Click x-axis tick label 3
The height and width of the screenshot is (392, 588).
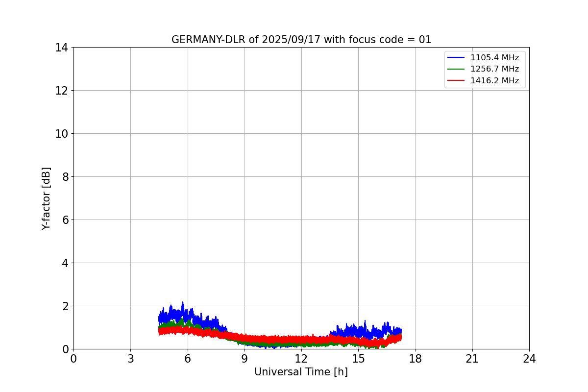(130, 359)
